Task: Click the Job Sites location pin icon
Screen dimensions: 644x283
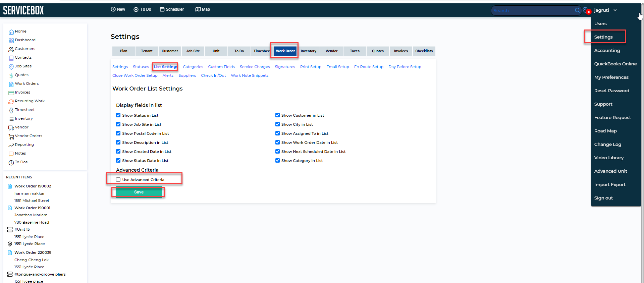Action: coord(11,67)
